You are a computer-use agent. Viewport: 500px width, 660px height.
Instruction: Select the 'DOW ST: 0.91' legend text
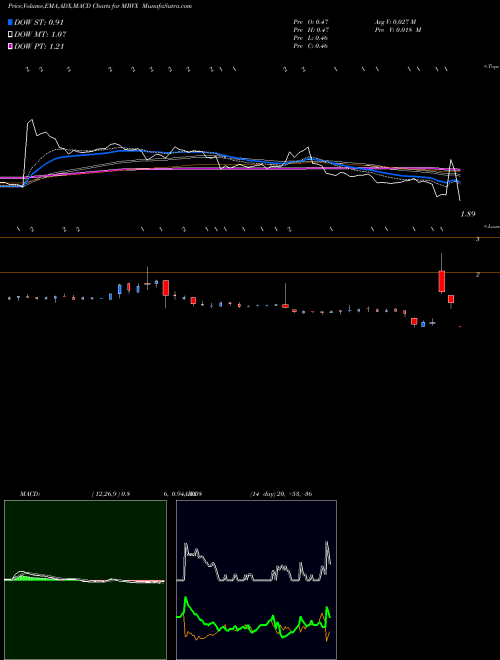point(39,22)
